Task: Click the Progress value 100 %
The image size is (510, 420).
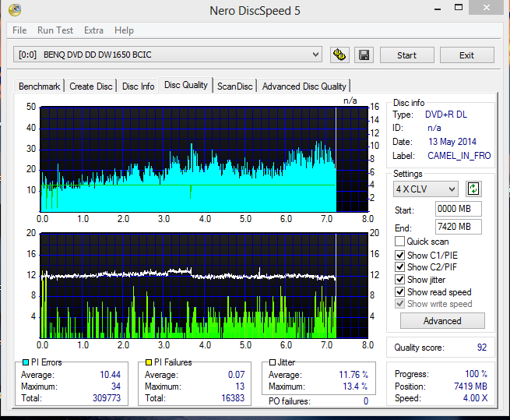Action: click(477, 374)
